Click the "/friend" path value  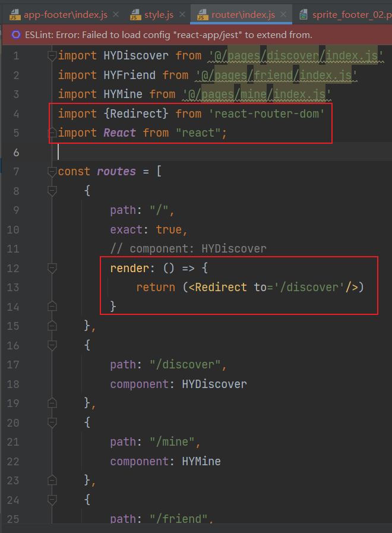coord(178,519)
